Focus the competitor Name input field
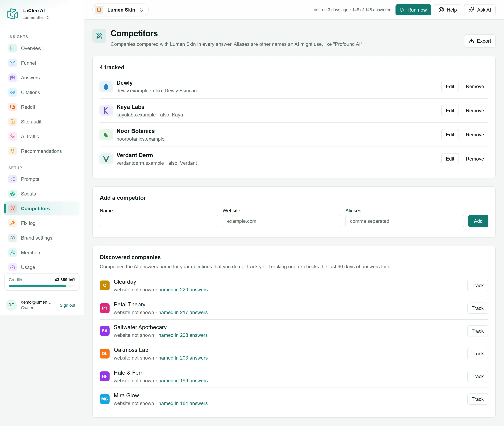 tap(159, 221)
